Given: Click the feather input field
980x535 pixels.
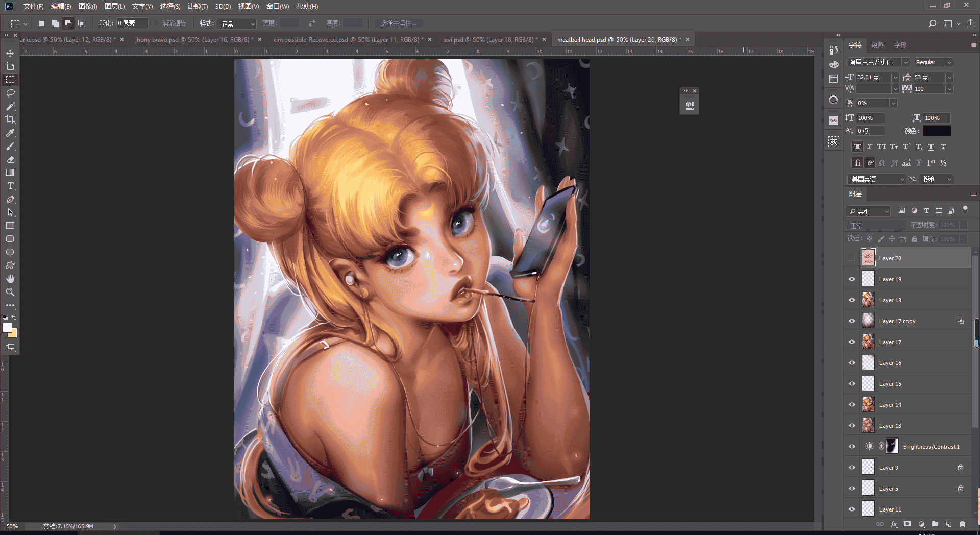Looking at the screenshot, I should coord(132,23).
